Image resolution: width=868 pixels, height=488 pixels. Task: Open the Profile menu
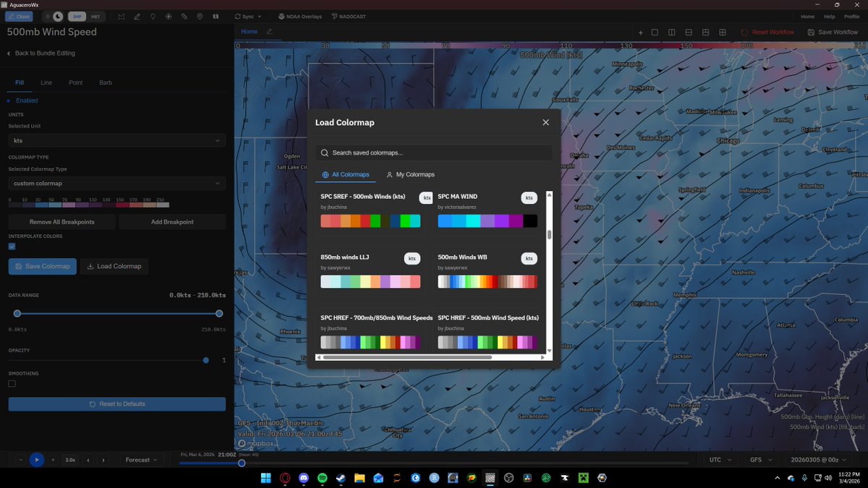(851, 16)
